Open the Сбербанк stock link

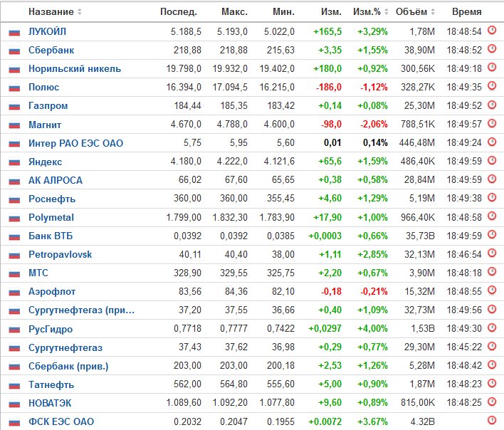click(x=51, y=50)
